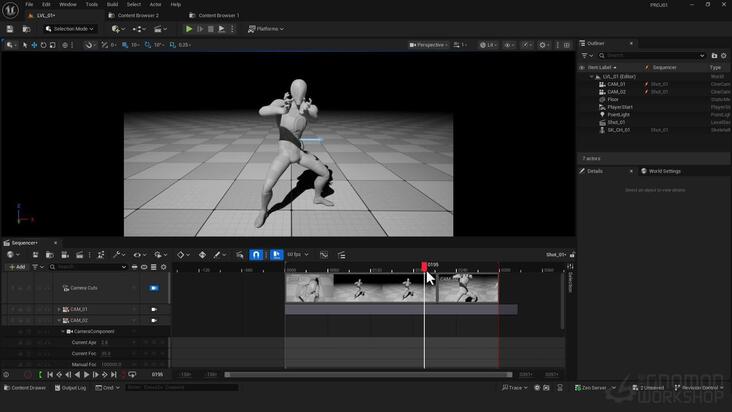Select SK_CHI_01 in the Outliner
Image resolution: width=732 pixels, height=412 pixels.
coord(619,130)
